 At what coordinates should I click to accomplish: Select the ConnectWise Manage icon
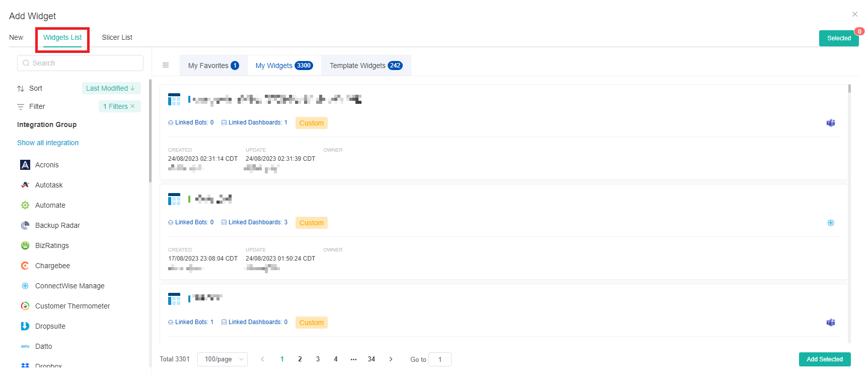(x=25, y=286)
